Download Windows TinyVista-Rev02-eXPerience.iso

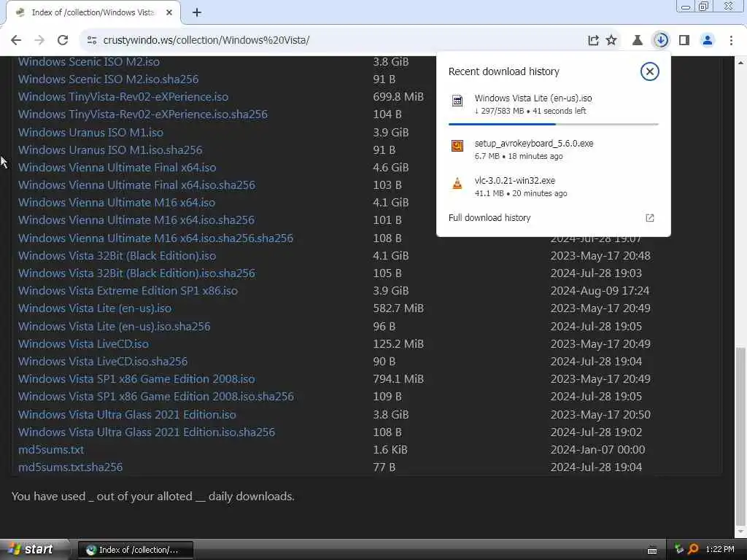(123, 97)
